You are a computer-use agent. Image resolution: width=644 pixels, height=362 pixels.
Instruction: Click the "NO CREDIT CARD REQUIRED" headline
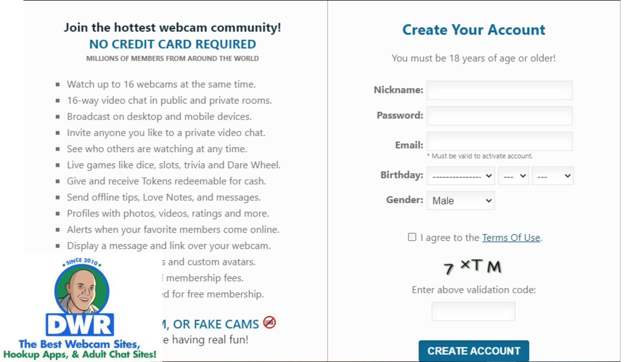[172, 44]
